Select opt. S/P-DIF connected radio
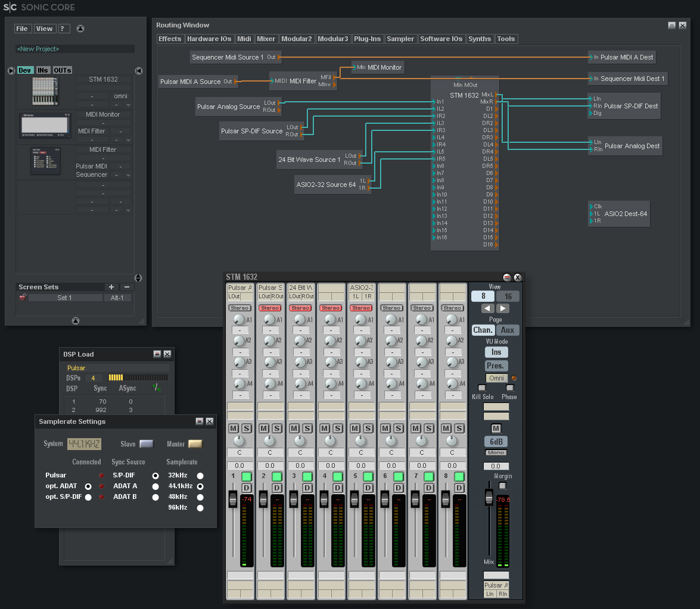700x609 pixels. tap(88, 497)
